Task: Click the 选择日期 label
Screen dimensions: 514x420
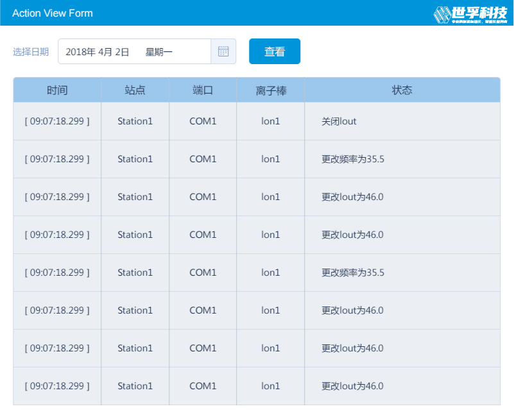Action: [x=31, y=52]
